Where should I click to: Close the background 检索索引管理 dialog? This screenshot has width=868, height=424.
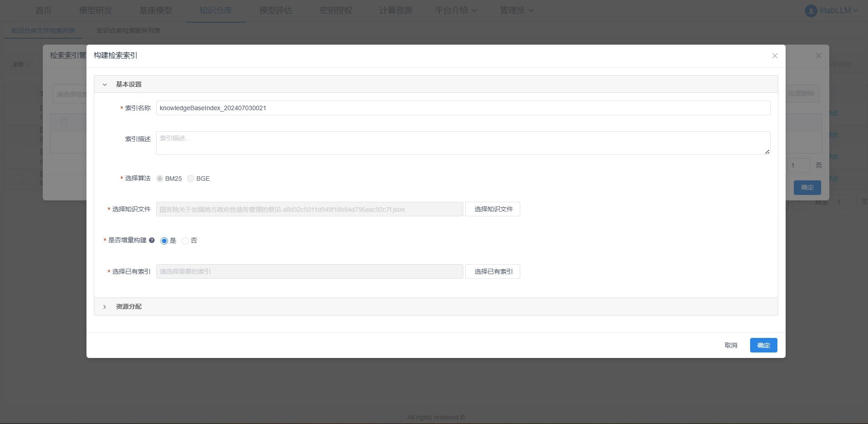click(818, 56)
